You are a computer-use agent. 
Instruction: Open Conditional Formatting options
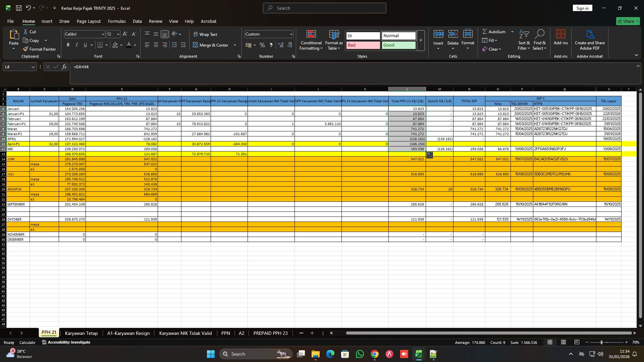(x=311, y=40)
